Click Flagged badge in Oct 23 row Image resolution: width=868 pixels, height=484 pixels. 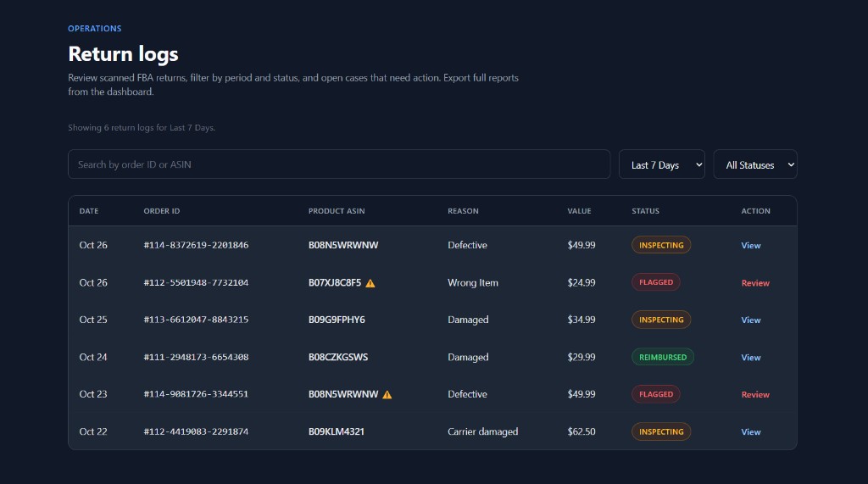click(656, 394)
